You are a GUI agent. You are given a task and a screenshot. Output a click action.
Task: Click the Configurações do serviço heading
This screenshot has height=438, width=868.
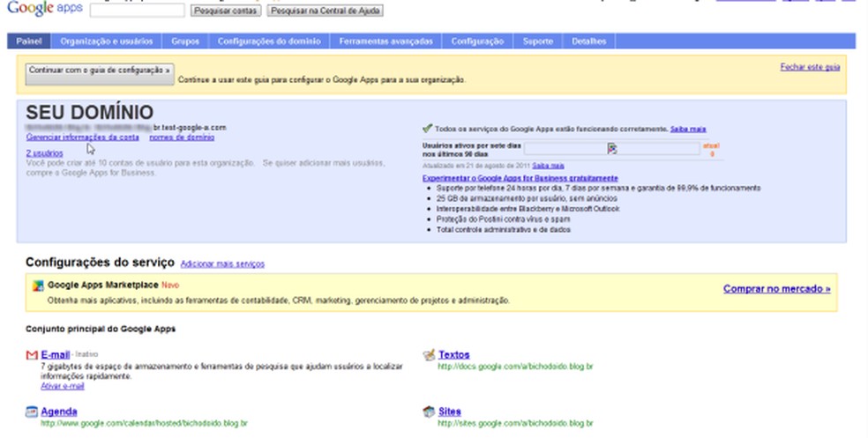[101, 262]
